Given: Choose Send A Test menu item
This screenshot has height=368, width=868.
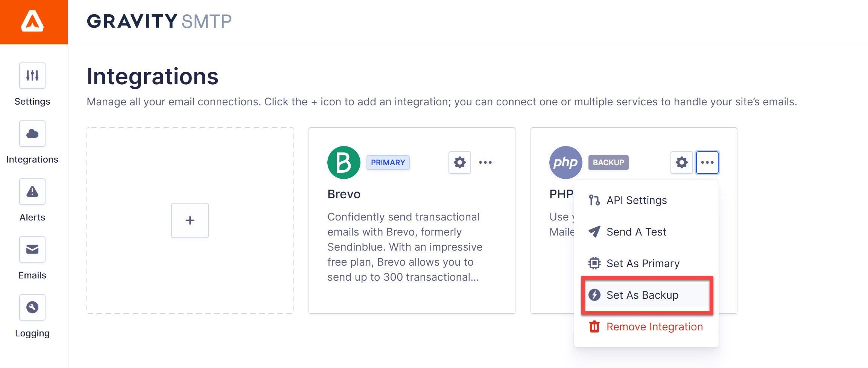Looking at the screenshot, I should [636, 232].
